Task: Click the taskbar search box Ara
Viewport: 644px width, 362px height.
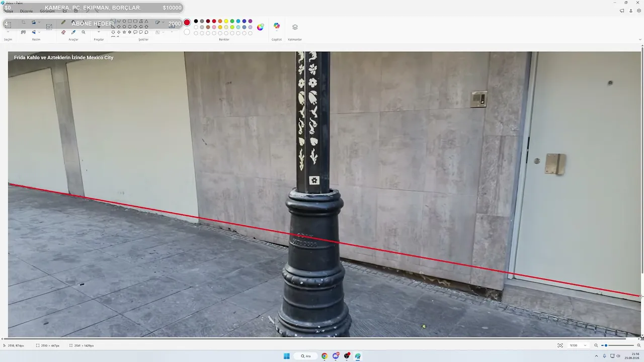Action: pyautogui.click(x=306, y=356)
